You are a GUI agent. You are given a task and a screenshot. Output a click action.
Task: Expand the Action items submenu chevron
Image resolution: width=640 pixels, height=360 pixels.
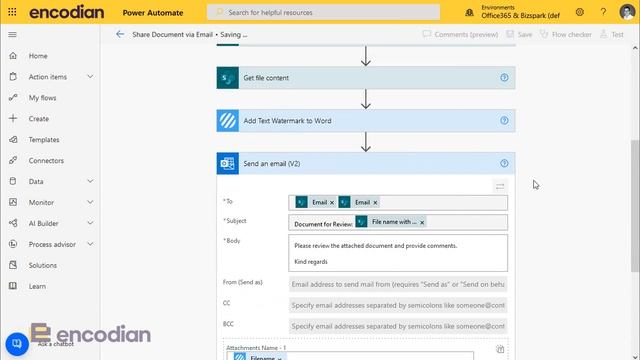pos(90,76)
